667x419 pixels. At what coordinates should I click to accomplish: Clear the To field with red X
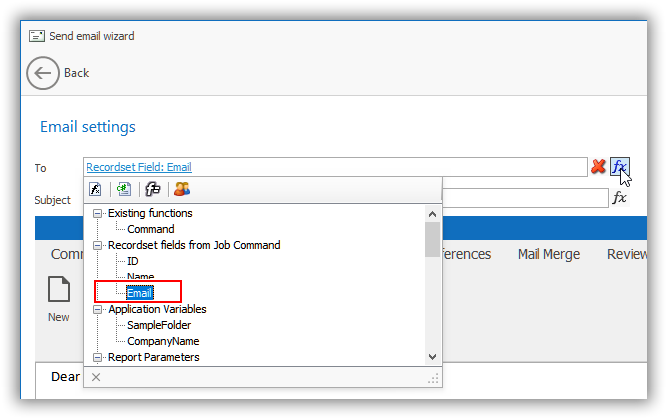tap(598, 167)
